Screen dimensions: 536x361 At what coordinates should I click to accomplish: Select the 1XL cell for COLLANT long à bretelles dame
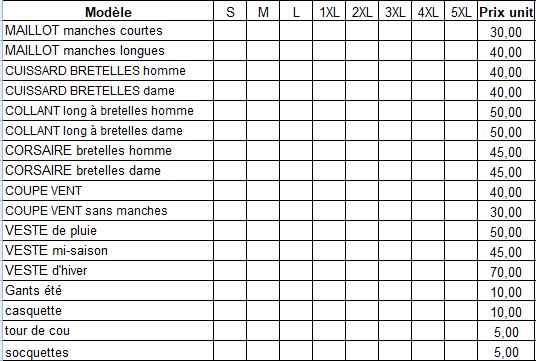tap(329, 131)
